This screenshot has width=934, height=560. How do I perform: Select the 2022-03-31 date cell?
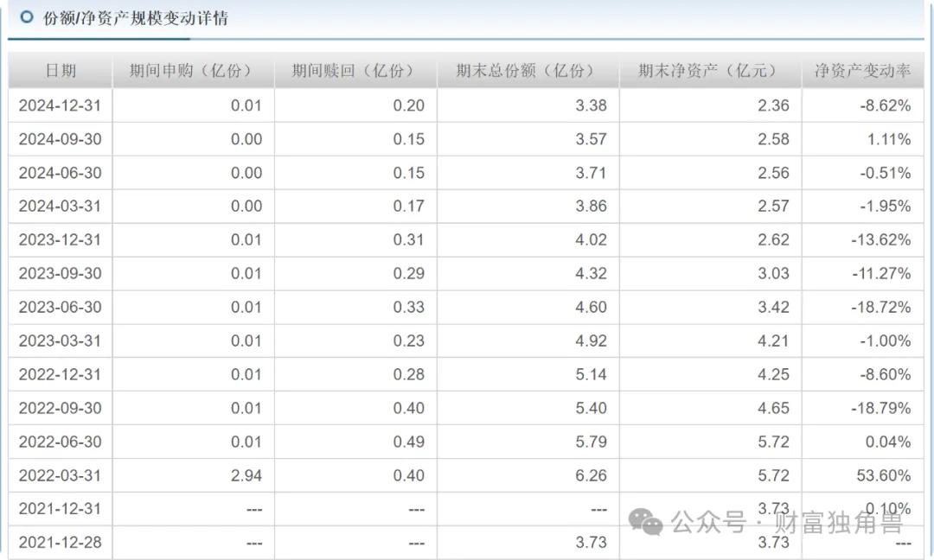click(60, 475)
